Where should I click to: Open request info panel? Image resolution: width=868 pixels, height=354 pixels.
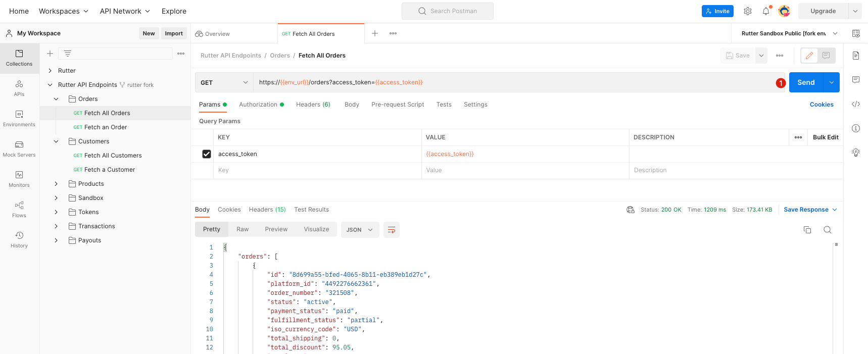(x=856, y=128)
